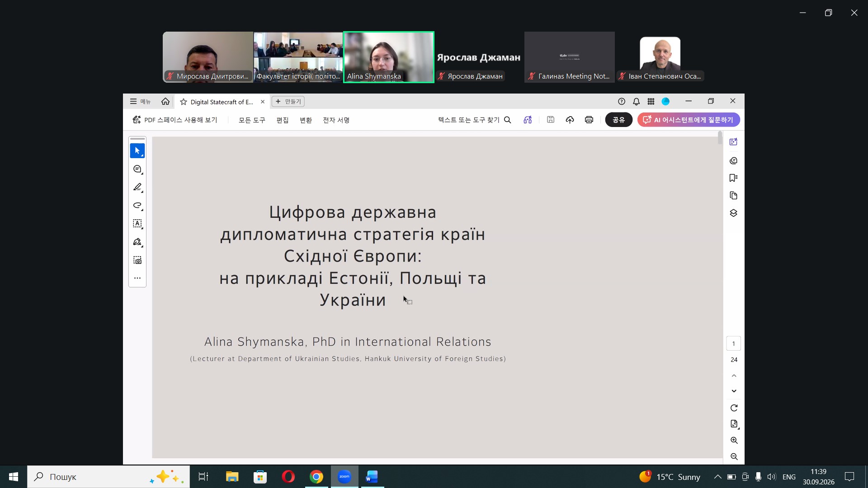
Task: Click the text or tool search field
Action: pos(474,120)
